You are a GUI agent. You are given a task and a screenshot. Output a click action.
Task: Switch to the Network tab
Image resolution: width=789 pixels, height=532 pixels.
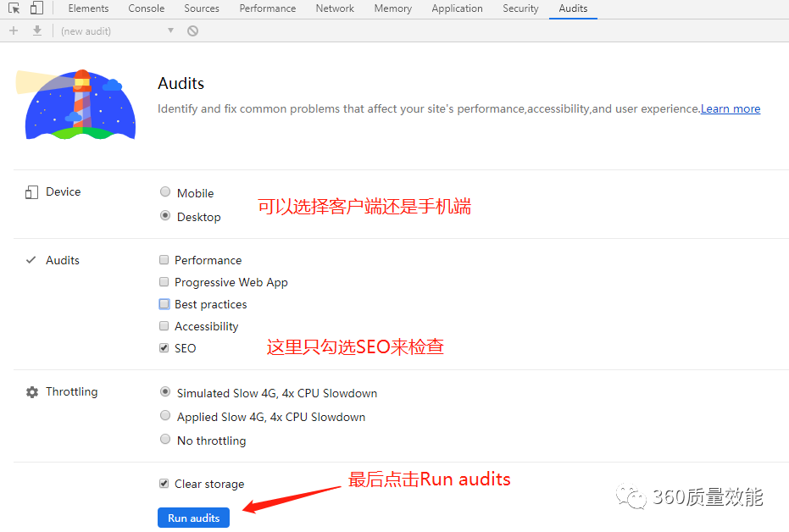[335, 8]
